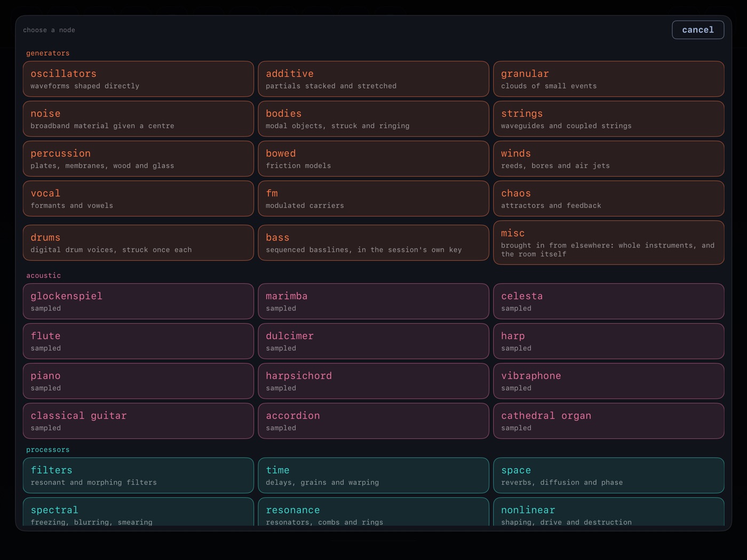
Task: Click the acoustic section heading
Action: (x=44, y=276)
